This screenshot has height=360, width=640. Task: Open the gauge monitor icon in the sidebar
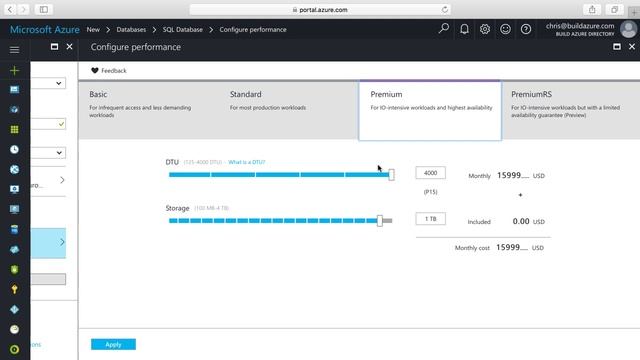14,329
